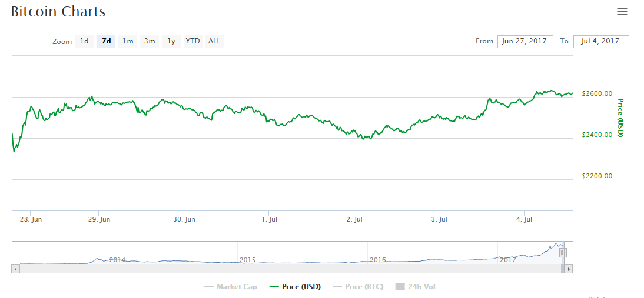The width and height of the screenshot is (644, 298).
Task: Click the 2015 label in navigator
Action: point(247,260)
